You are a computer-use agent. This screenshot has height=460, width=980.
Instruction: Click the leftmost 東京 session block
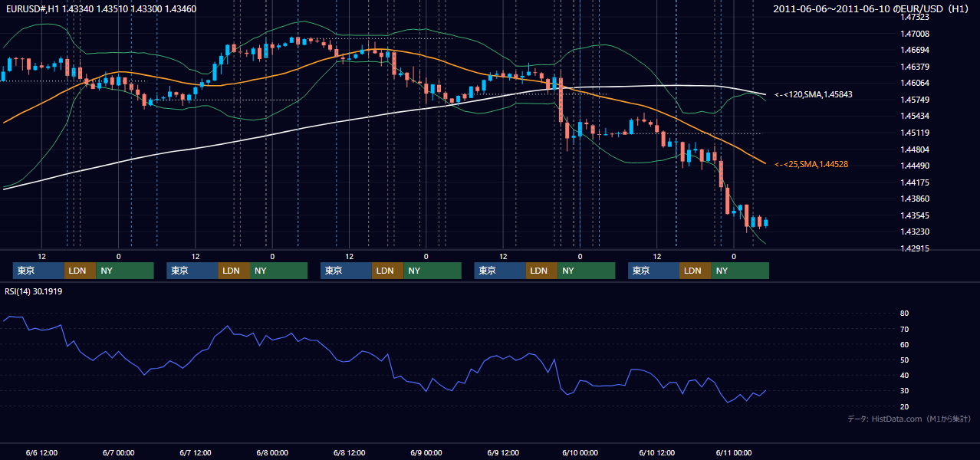click(x=38, y=271)
